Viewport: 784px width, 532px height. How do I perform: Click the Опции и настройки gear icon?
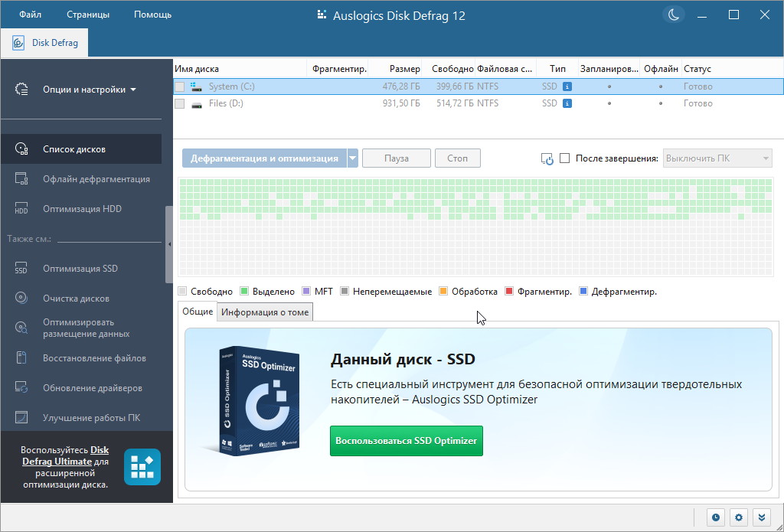pos(21,90)
